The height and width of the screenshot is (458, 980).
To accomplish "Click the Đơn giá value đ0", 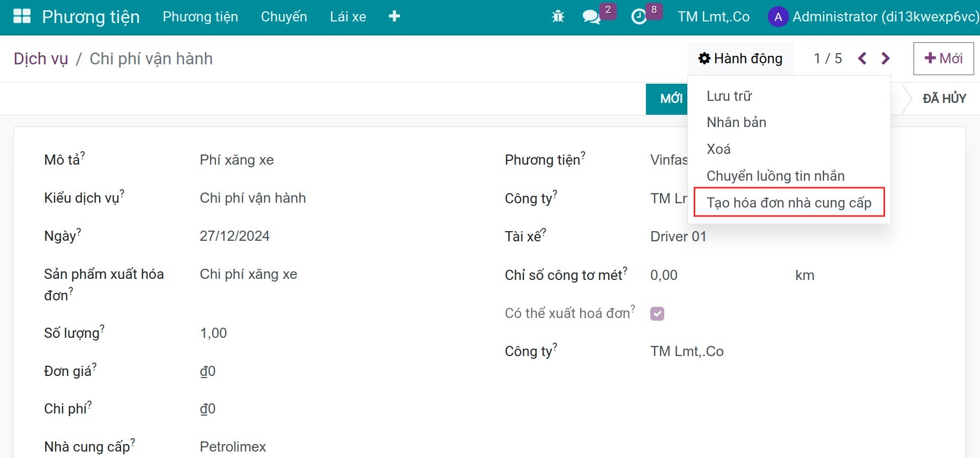I will pyautogui.click(x=207, y=371).
